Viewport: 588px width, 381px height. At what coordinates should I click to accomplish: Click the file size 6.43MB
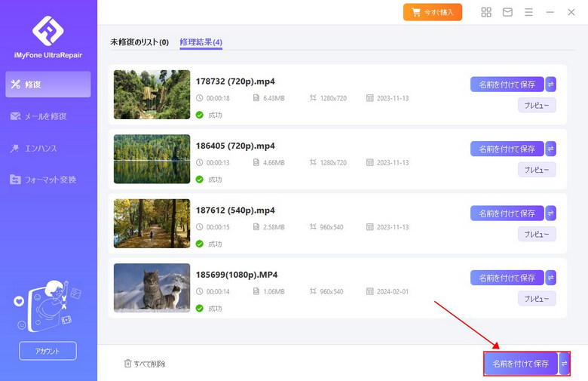point(274,98)
